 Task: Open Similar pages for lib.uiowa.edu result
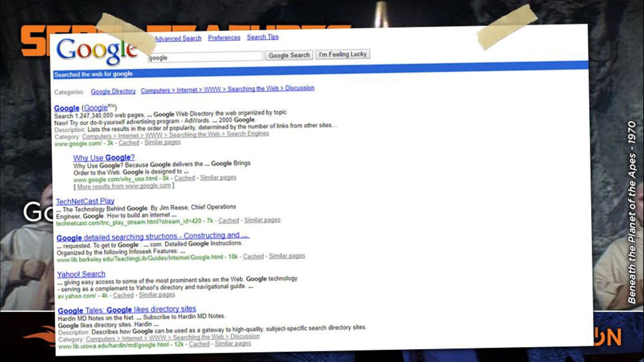[233, 344]
